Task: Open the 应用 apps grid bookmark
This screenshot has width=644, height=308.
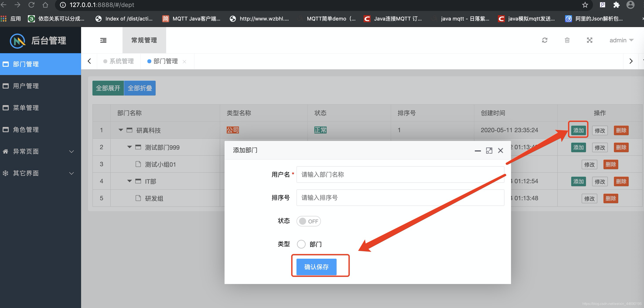Action: pyautogui.click(x=11, y=19)
